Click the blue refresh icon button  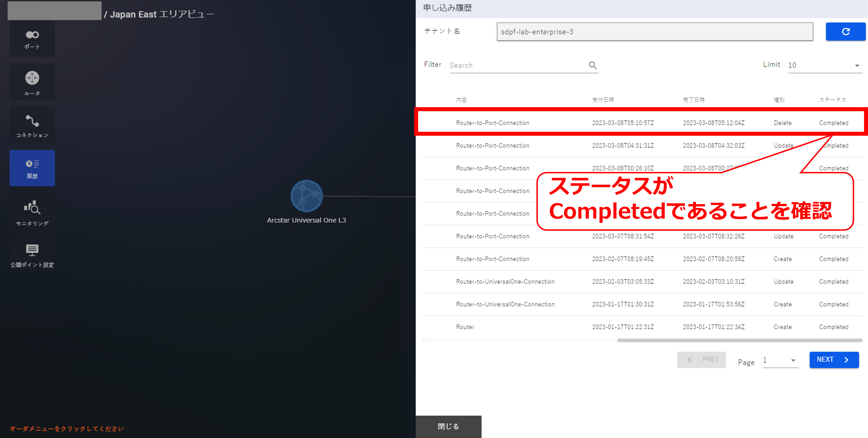tap(845, 32)
